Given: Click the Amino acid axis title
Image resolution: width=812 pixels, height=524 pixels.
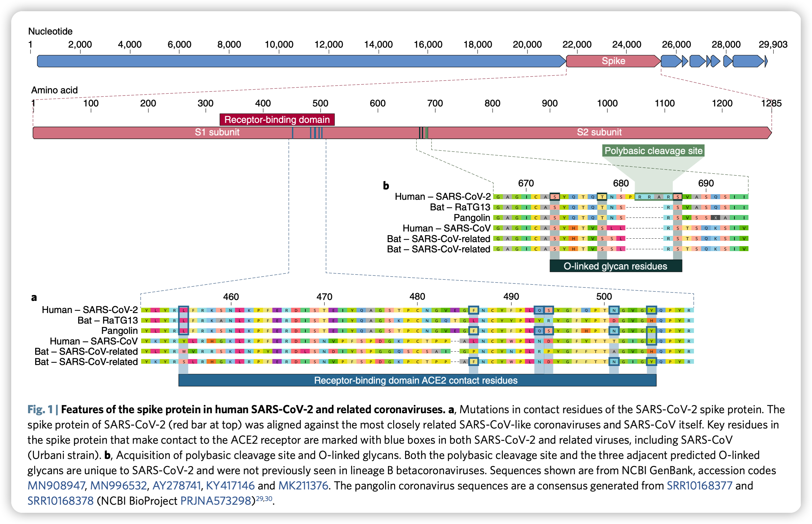Looking at the screenshot, I should (54, 90).
